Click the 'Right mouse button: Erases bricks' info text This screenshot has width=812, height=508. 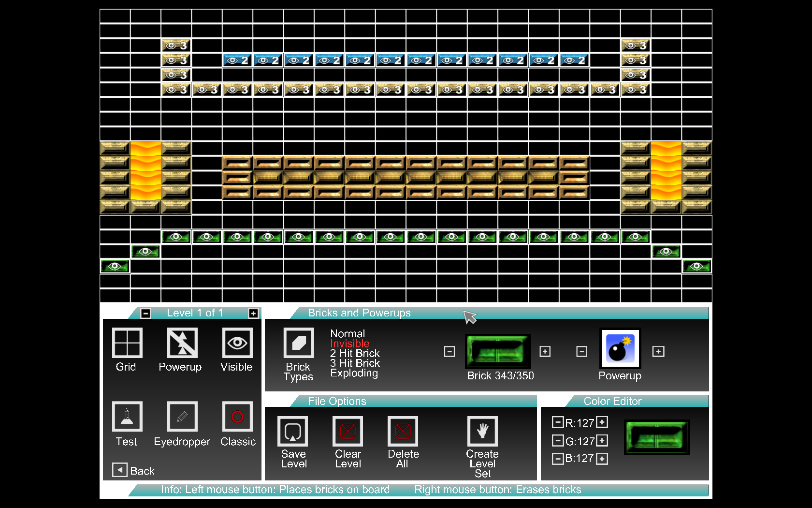tap(498, 490)
